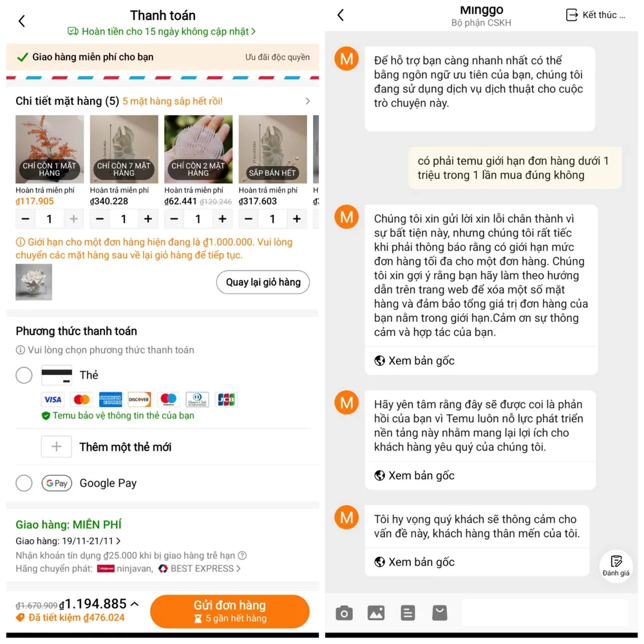This screenshot has width=644, height=644.
Task: Tap the chat message input field
Action: (x=545, y=613)
